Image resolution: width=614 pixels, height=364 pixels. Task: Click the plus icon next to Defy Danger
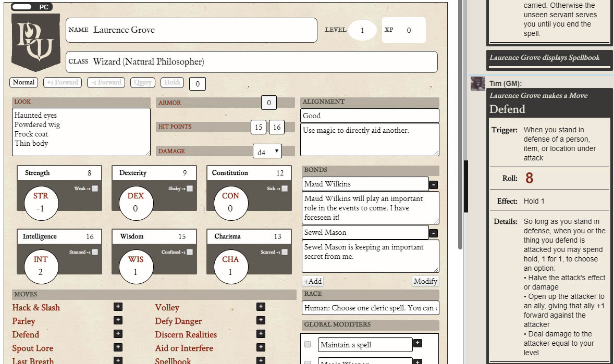261,320
